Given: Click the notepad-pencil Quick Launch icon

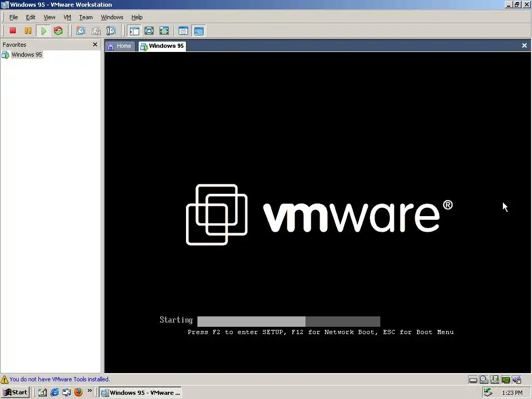Looking at the screenshot, I should 43,392.
